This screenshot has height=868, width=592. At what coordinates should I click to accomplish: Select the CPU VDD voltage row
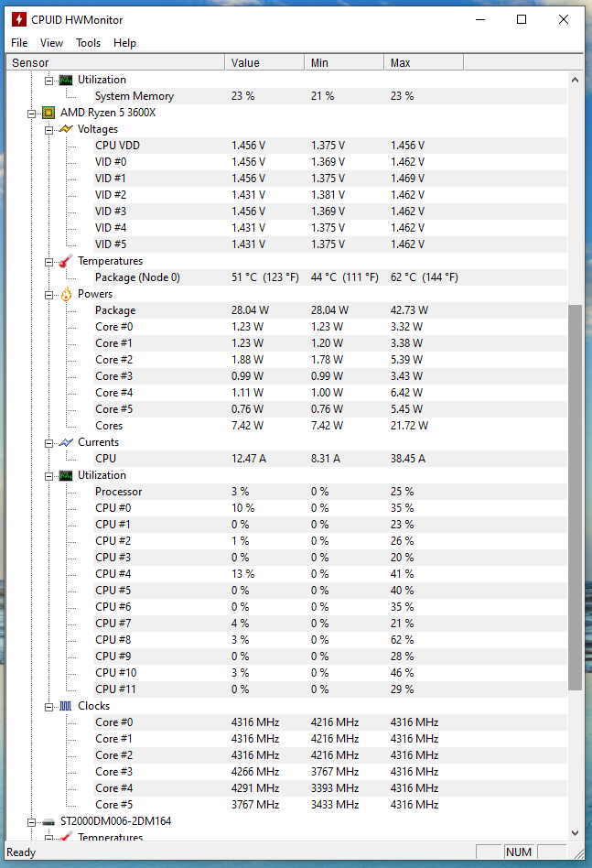coord(330,146)
